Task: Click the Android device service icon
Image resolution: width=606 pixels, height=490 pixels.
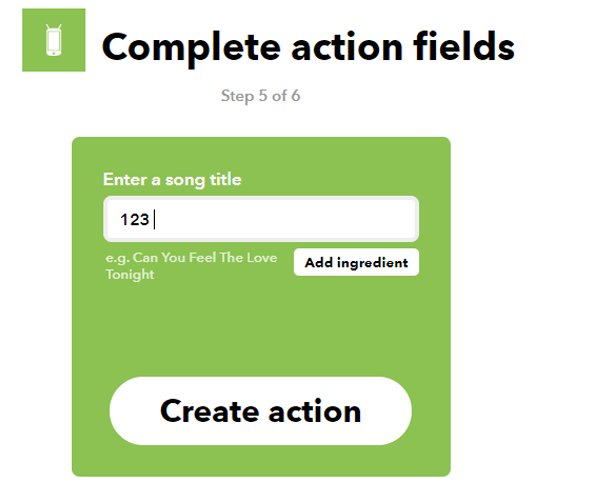Action: click(54, 40)
